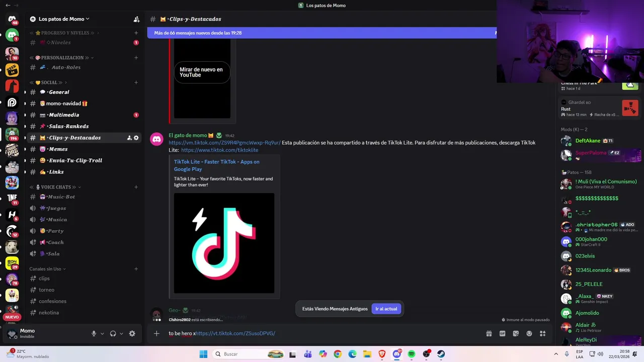Open the gift Nitro icon in message bar

coord(489,333)
